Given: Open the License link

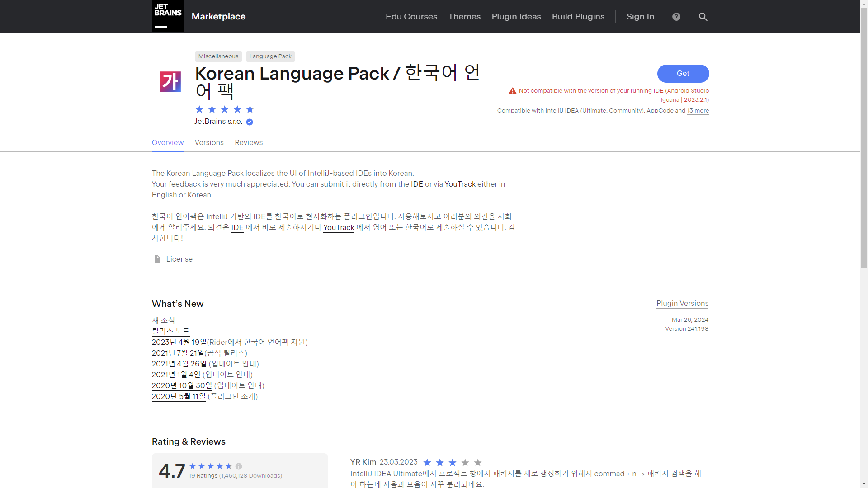Looking at the screenshot, I should [179, 259].
